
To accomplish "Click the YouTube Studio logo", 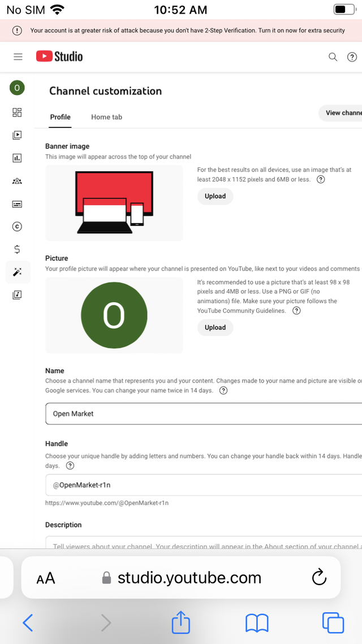I will pos(59,56).
